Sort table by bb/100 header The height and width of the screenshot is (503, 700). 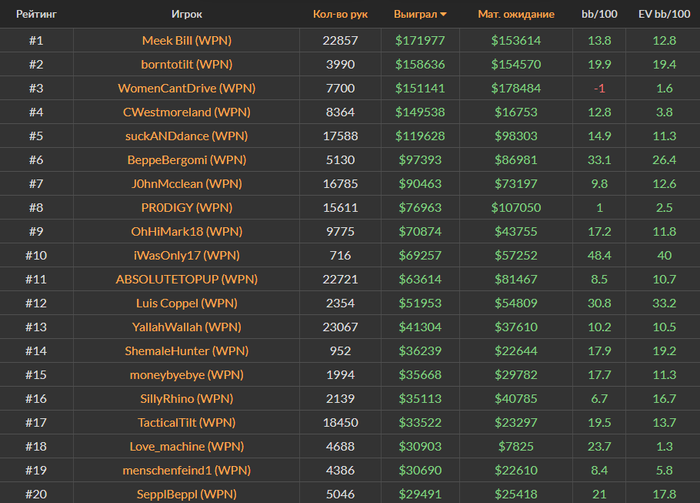pos(599,14)
